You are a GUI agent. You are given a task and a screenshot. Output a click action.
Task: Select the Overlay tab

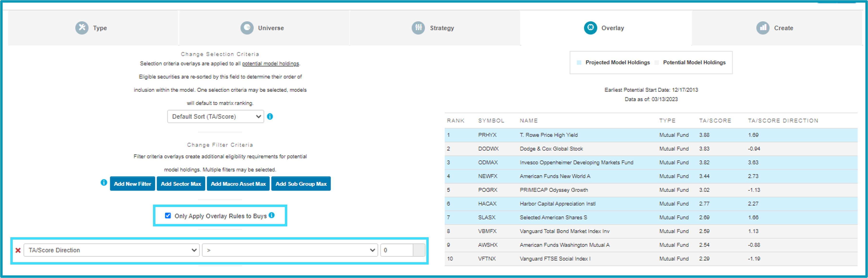click(606, 28)
